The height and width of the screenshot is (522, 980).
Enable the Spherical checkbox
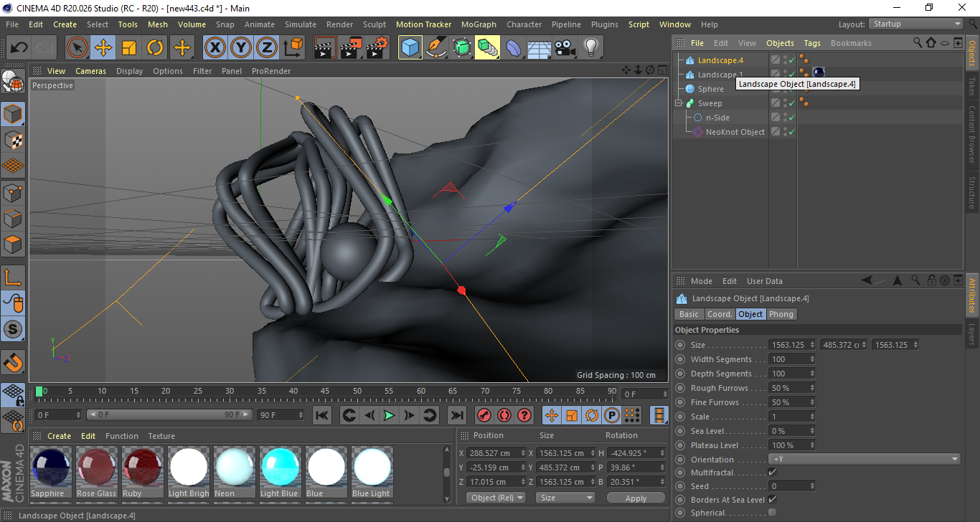[x=772, y=513]
